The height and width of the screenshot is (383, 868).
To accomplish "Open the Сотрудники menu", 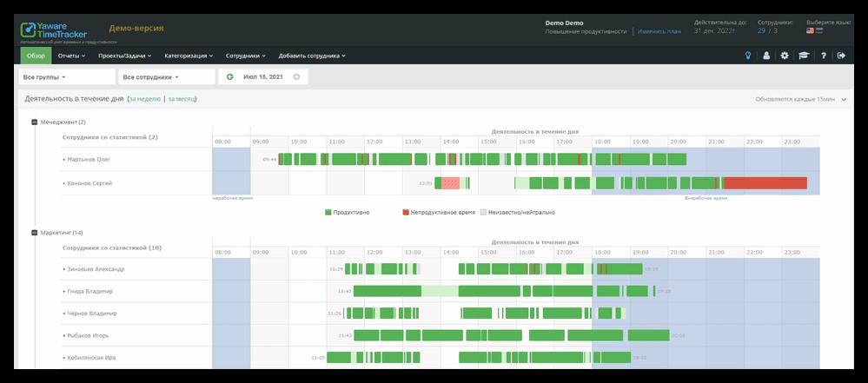I will (x=245, y=56).
